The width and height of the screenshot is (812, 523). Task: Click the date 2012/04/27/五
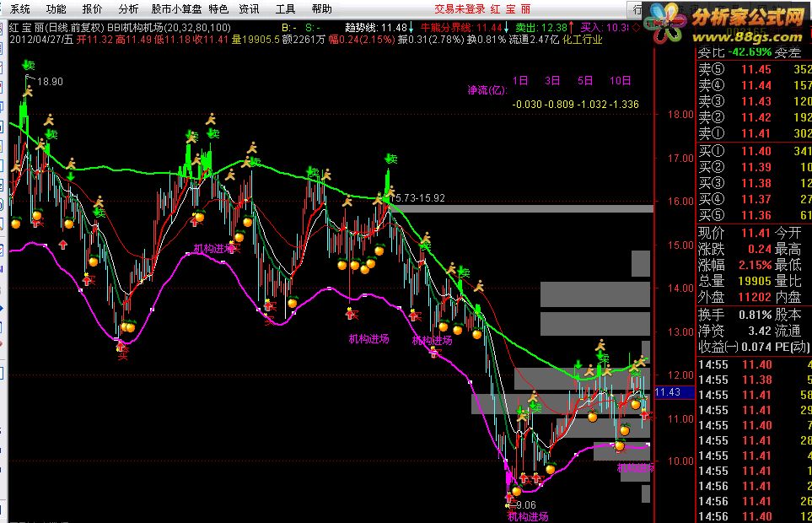tap(41, 40)
